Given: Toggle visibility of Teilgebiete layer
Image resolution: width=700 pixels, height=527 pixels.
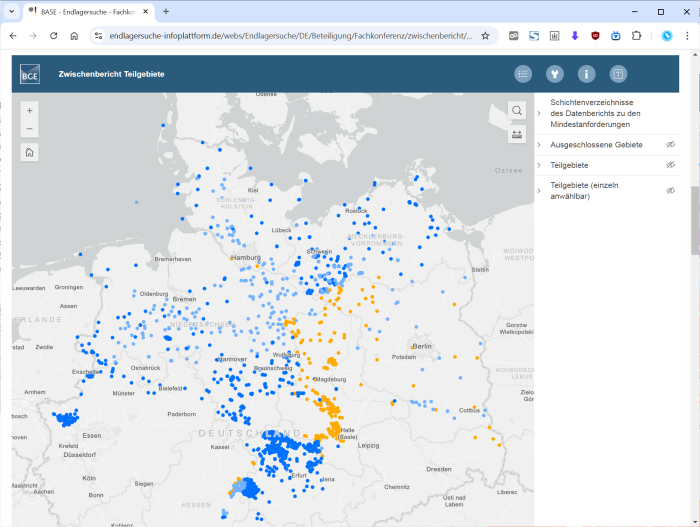Looking at the screenshot, I should coord(671,164).
